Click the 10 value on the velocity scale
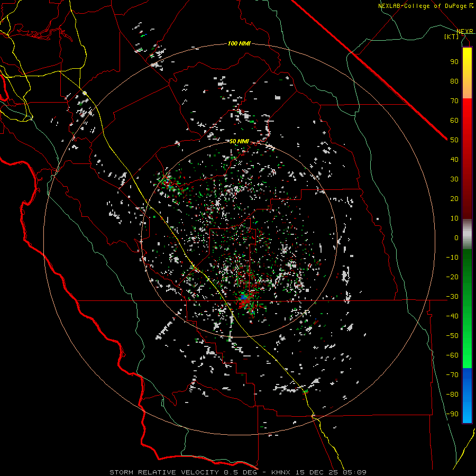This screenshot has height=476, width=476. 454,218
